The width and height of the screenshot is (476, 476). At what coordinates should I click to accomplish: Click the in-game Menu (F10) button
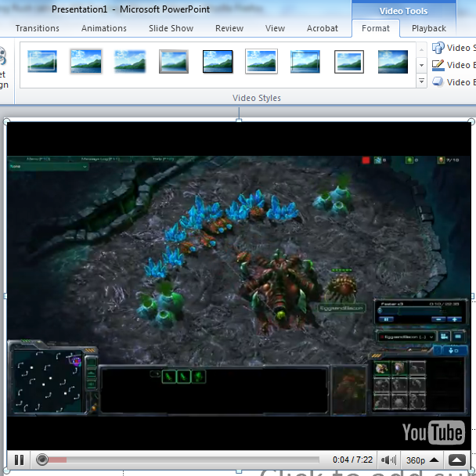tap(38, 159)
